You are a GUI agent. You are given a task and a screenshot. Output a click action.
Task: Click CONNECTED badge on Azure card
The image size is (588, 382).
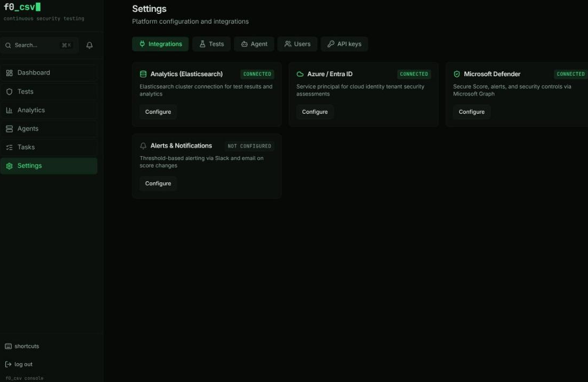(x=414, y=74)
